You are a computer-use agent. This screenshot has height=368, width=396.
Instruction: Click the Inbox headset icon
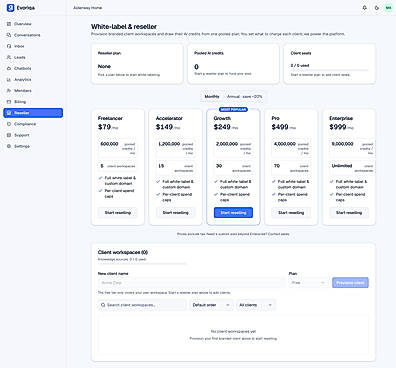[9, 46]
